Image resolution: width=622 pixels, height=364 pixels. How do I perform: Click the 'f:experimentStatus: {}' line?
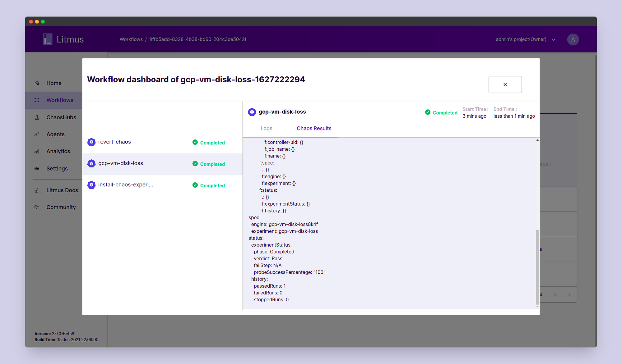click(x=286, y=204)
